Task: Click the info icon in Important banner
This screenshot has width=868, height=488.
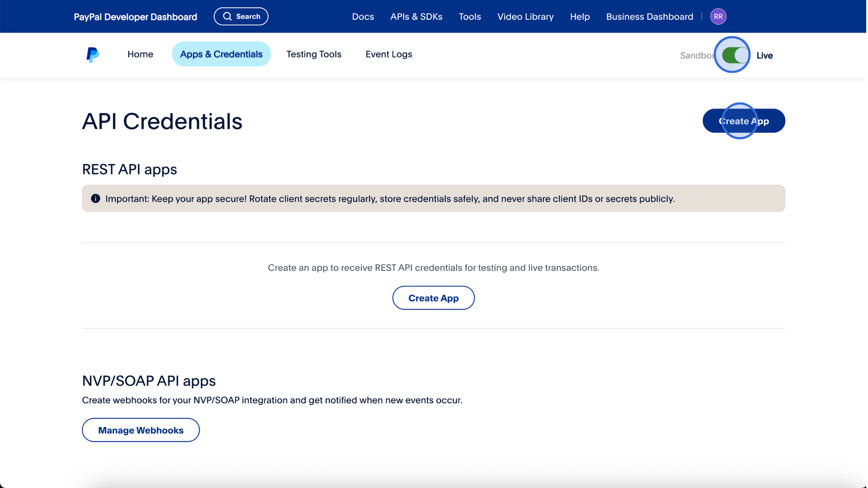Action: (95, 198)
